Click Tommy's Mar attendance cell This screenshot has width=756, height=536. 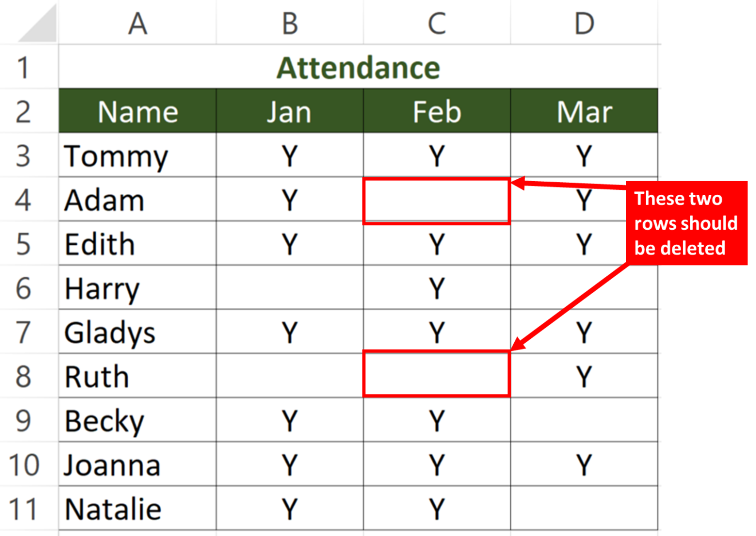click(583, 156)
